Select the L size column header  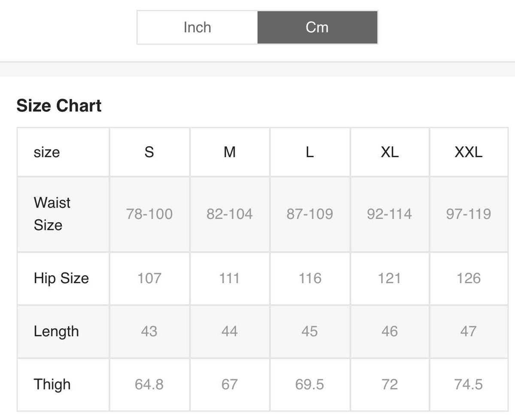click(309, 152)
